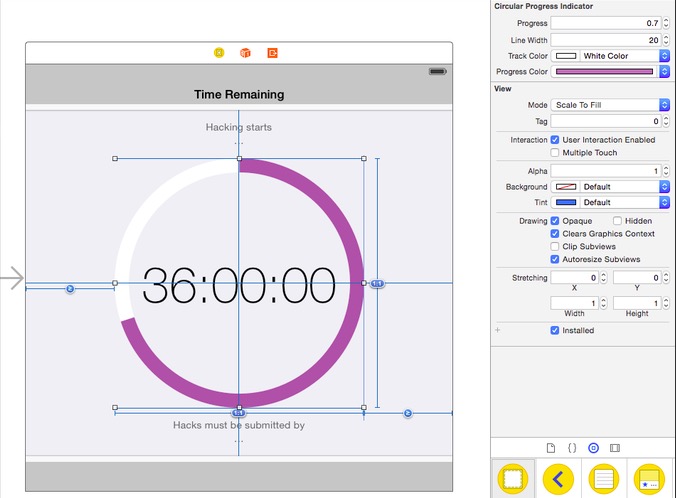Click the aspect ratio 1:1 constraint badge at right
This screenshot has height=498, width=676.
coord(377,283)
